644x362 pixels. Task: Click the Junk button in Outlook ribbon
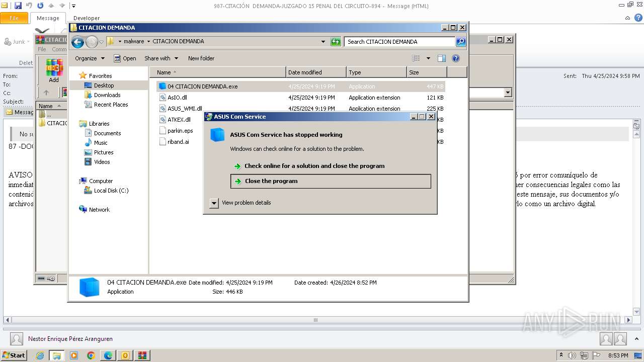pos(18,42)
